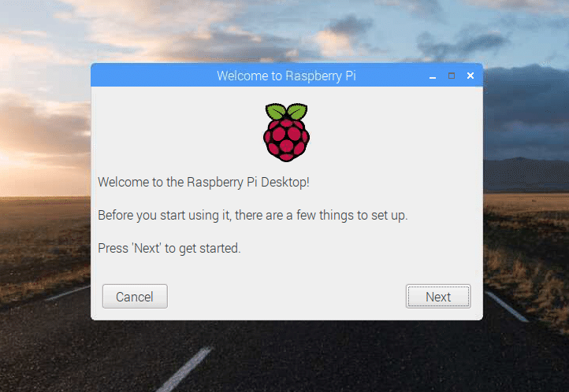Maximize the Welcome to Raspberry Pi window
The width and height of the screenshot is (569, 392).
[x=452, y=76]
